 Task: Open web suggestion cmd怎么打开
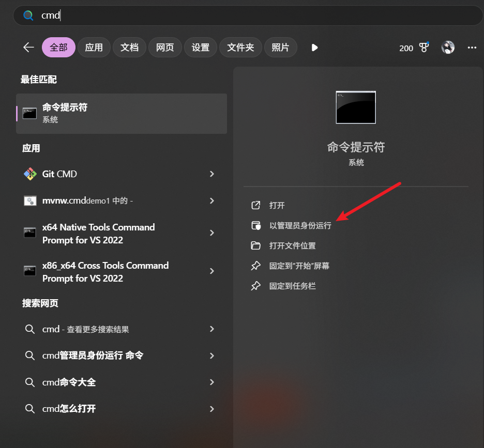(122, 409)
